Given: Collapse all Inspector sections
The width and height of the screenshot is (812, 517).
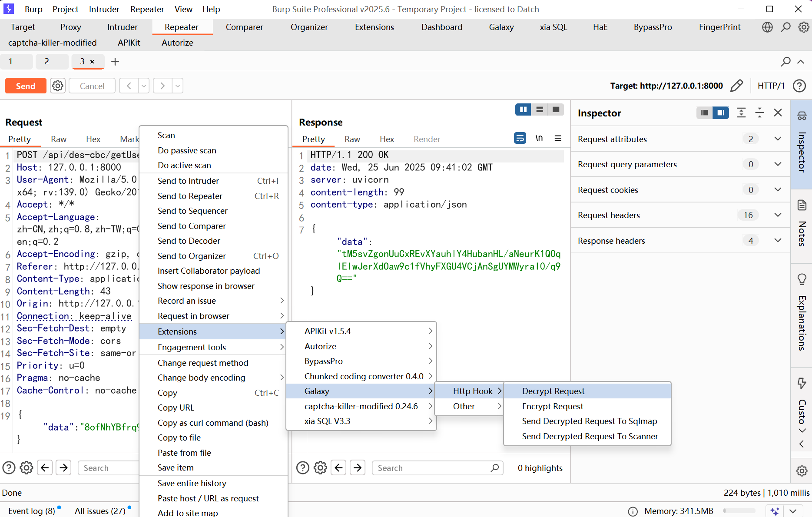Looking at the screenshot, I should pos(760,113).
